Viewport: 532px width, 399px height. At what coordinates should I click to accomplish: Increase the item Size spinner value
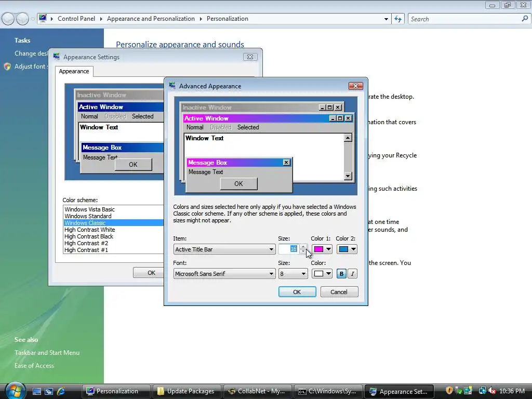tap(303, 247)
